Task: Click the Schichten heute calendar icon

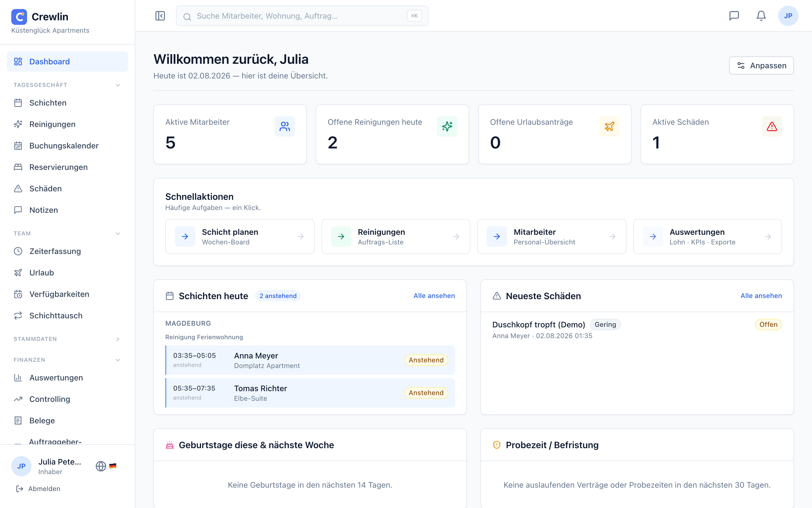Action: pyautogui.click(x=170, y=296)
